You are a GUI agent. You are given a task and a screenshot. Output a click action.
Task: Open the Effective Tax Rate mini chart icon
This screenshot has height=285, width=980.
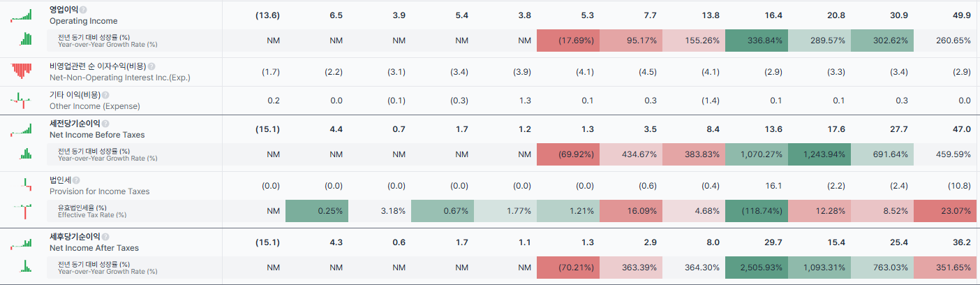26,211
